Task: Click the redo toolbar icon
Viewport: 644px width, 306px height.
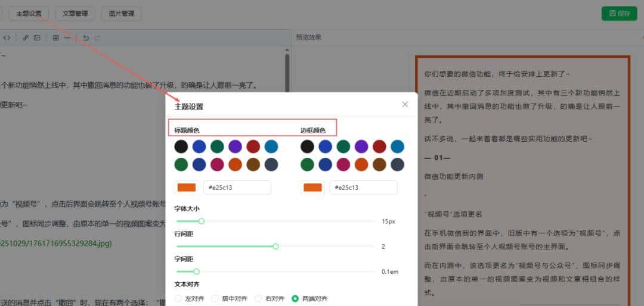Action: [x=97, y=38]
